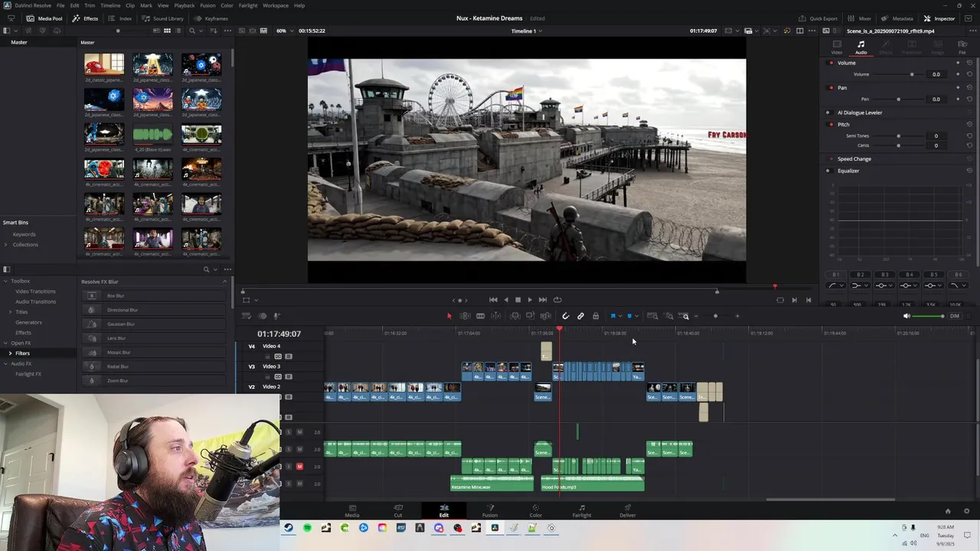This screenshot has width=980, height=551.
Task: Jump to last frame button
Action: [543, 300]
